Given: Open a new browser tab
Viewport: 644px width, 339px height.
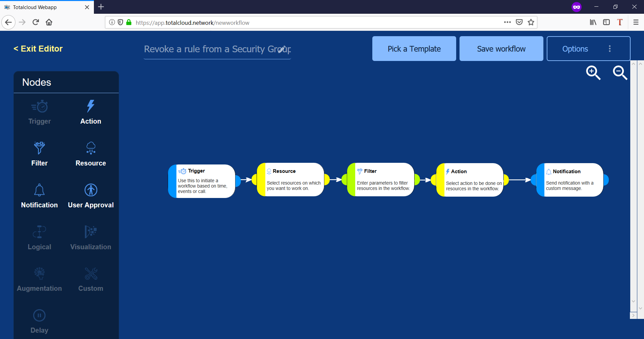Looking at the screenshot, I should pyautogui.click(x=101, y=7).
